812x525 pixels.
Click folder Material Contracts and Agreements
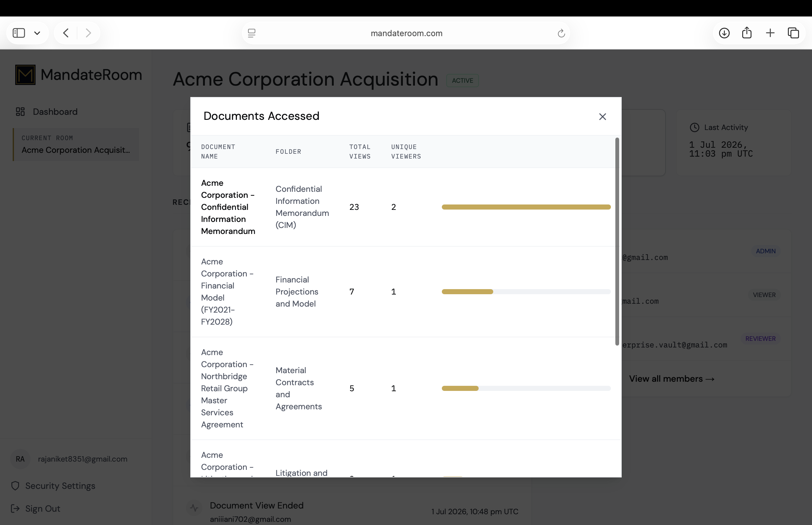coord(298,388)
